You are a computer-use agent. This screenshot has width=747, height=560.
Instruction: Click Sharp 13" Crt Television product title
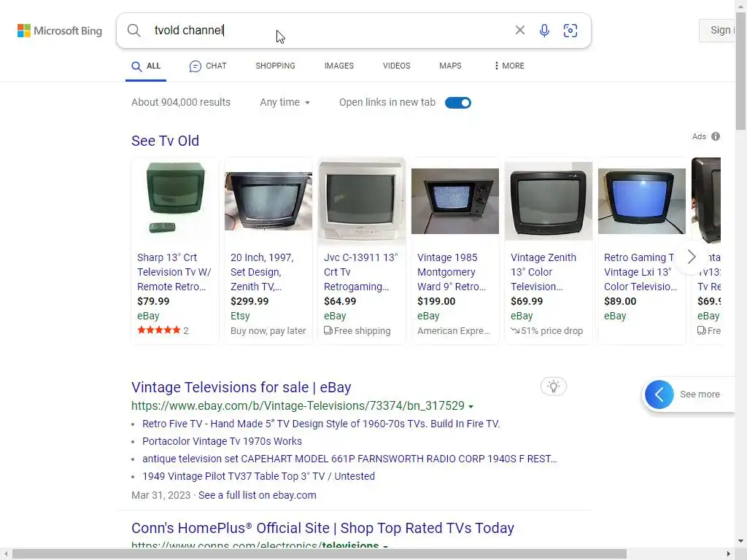point(174,272)
